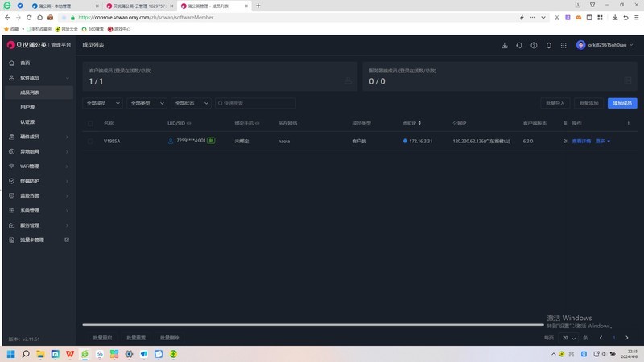Open notifications bell icon
644x362 pixels.
point(549,46)
